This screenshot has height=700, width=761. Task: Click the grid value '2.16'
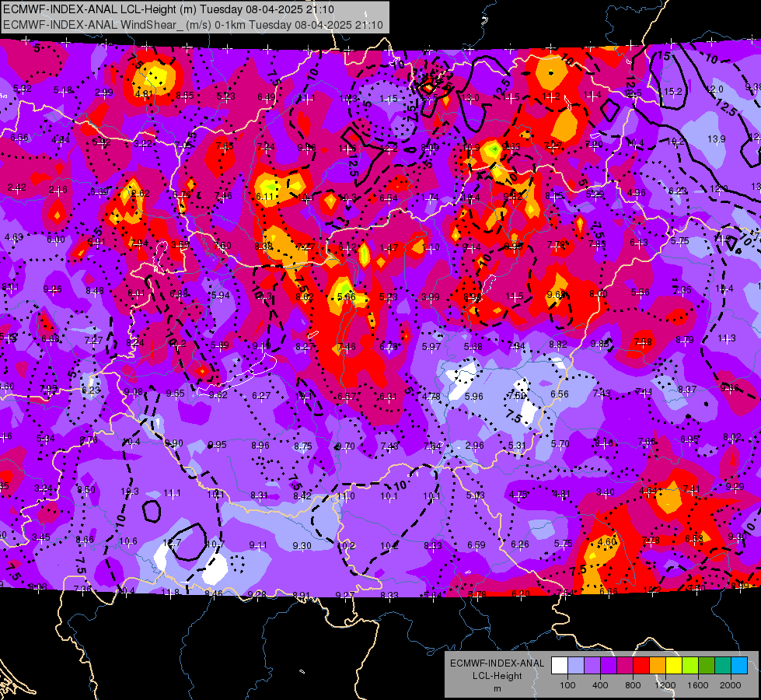58,190
